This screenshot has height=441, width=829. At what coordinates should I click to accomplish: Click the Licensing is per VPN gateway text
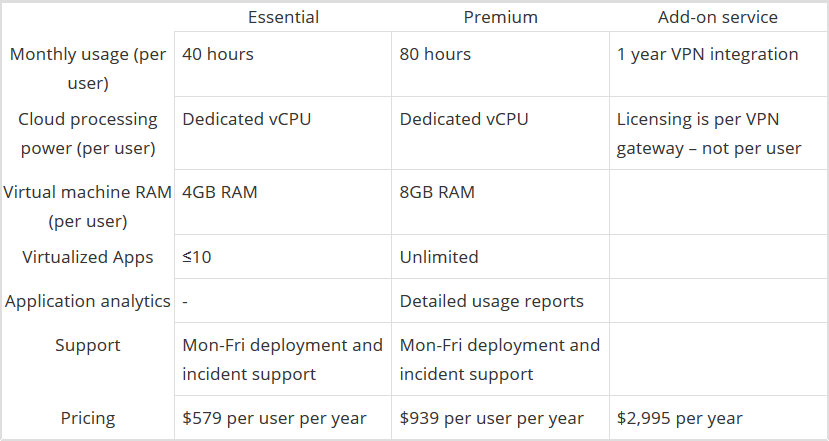click(x=709, y=134)
